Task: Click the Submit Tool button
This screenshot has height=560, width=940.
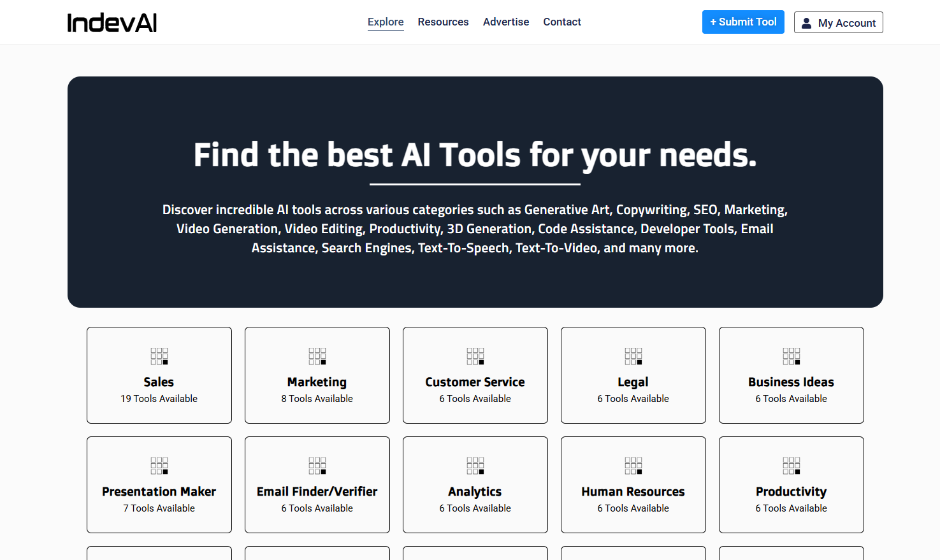Action: (743, 22)
